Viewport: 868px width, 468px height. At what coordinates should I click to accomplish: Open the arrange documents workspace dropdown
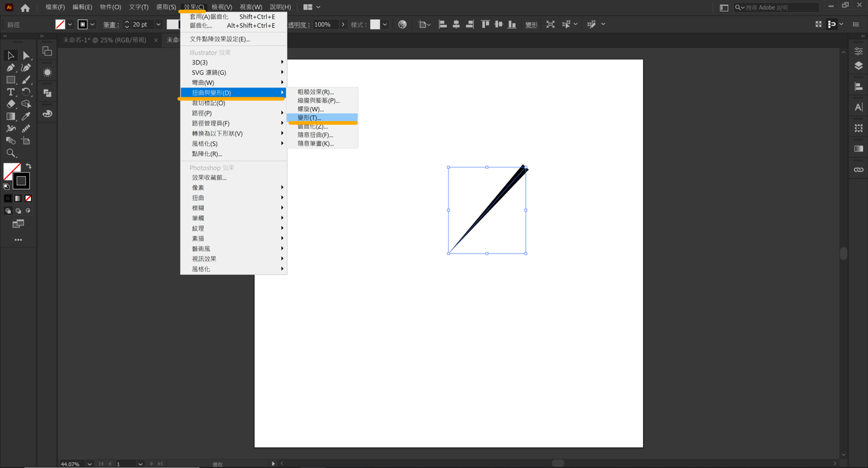[x=312, y=7]
